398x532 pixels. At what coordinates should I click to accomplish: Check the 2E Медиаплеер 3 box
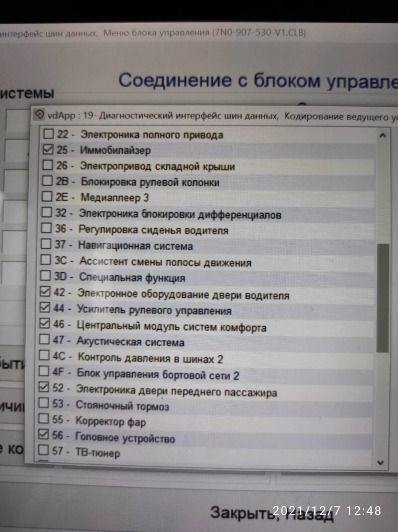click(47, 196)
